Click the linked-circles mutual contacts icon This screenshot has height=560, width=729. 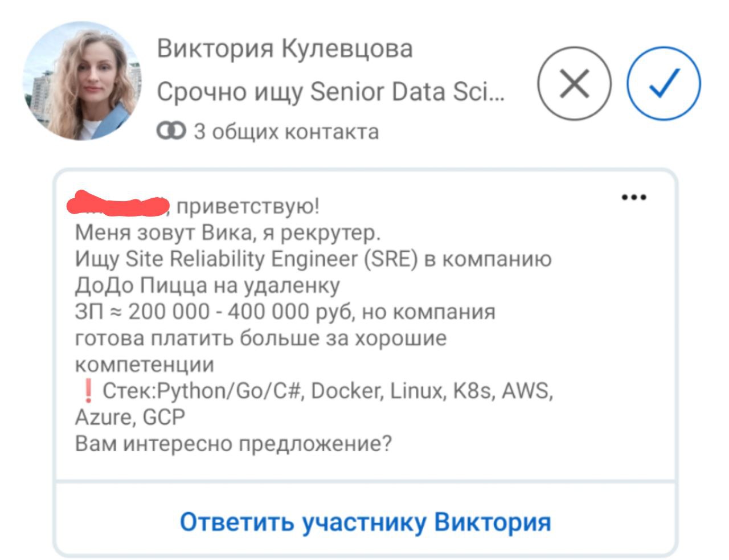[x=171, y=132]
